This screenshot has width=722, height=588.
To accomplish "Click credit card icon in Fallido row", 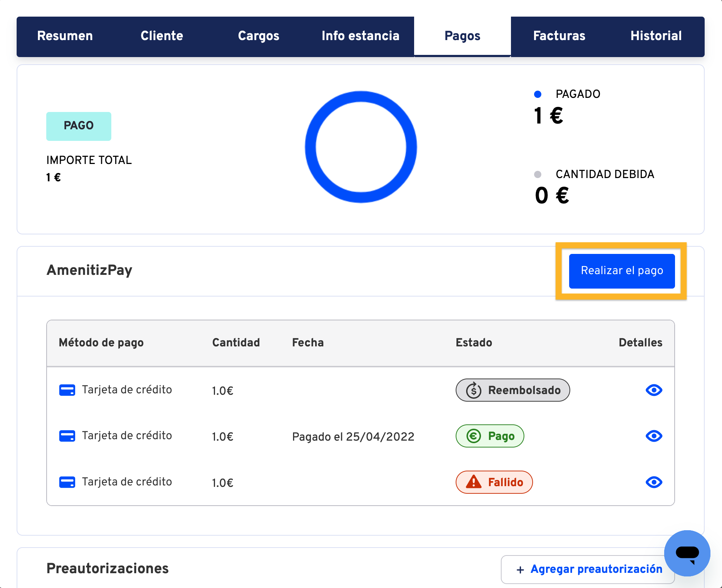I will [67, 482].
